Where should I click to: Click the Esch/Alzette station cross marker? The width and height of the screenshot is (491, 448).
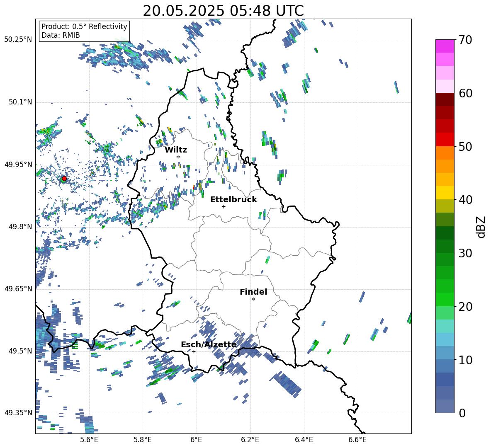[194, 351]
